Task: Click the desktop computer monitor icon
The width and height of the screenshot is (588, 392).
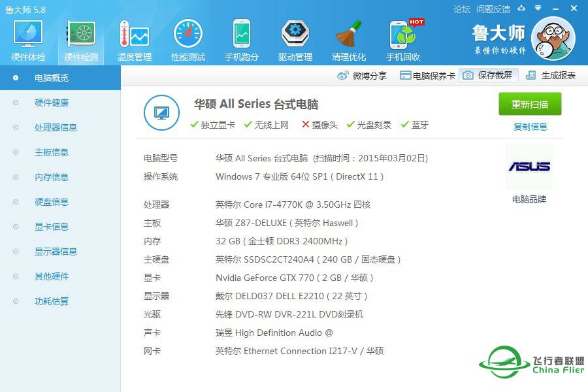Action: 161,112
